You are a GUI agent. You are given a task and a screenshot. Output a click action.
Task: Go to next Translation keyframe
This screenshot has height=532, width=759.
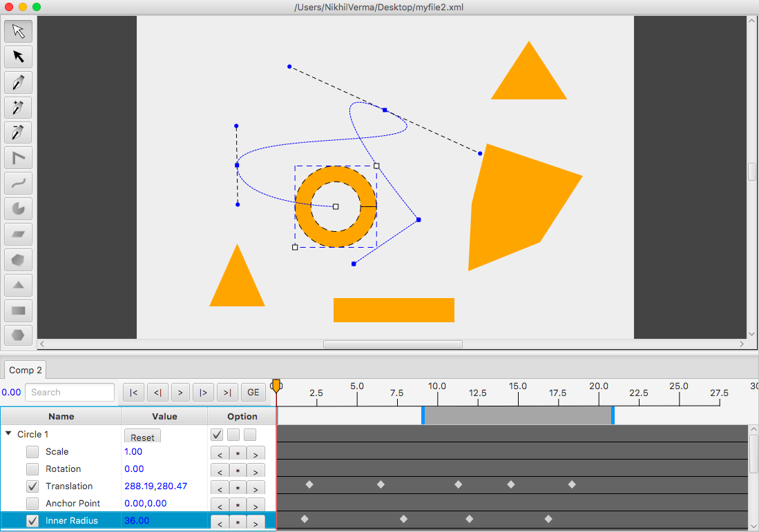(x=256, y=488)
